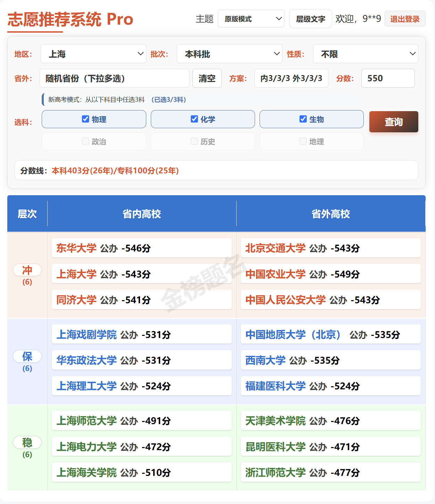Open the 上海大学 result card
Image resolution: width=435 pixels, height=504 pixels.
(x=142, y=274)
